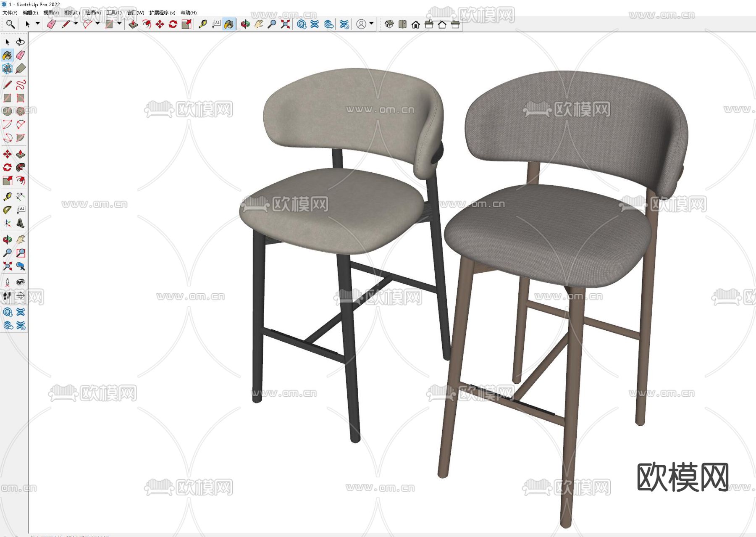Screen dimensions: 756x537
Task: Open the 帮助(H) menu
Action: [189, 13]
